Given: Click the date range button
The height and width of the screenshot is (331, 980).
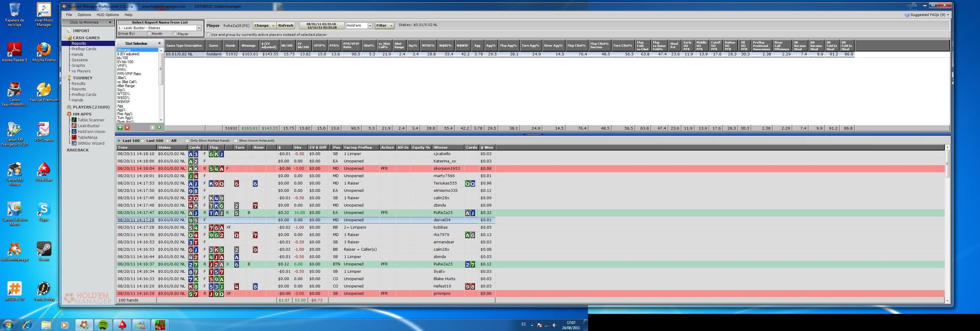Looking at the screenshot, I should pyautogui.click(x=321, y=26).
